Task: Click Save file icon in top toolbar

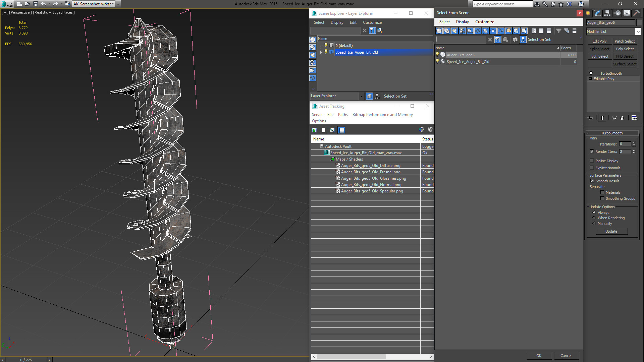Action: click(35, 4)
